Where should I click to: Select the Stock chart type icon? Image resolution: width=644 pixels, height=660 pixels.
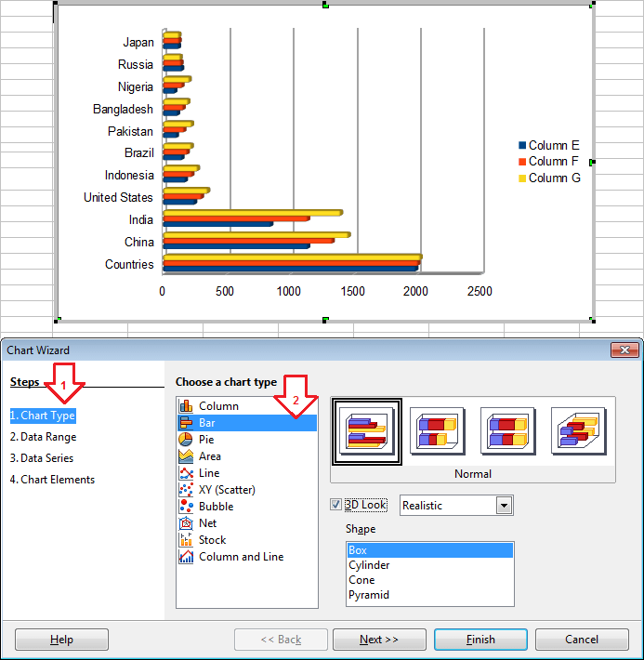[x=186, y=540]
